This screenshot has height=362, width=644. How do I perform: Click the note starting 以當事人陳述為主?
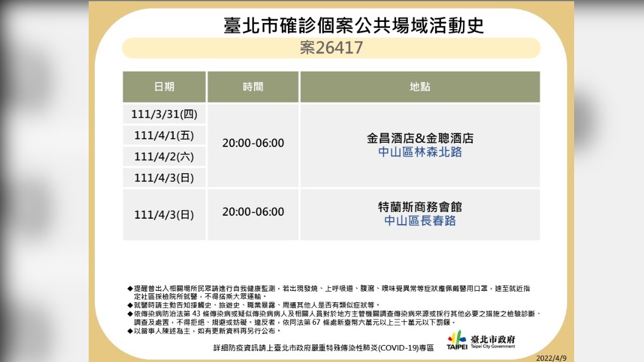(x=204, y=331)
